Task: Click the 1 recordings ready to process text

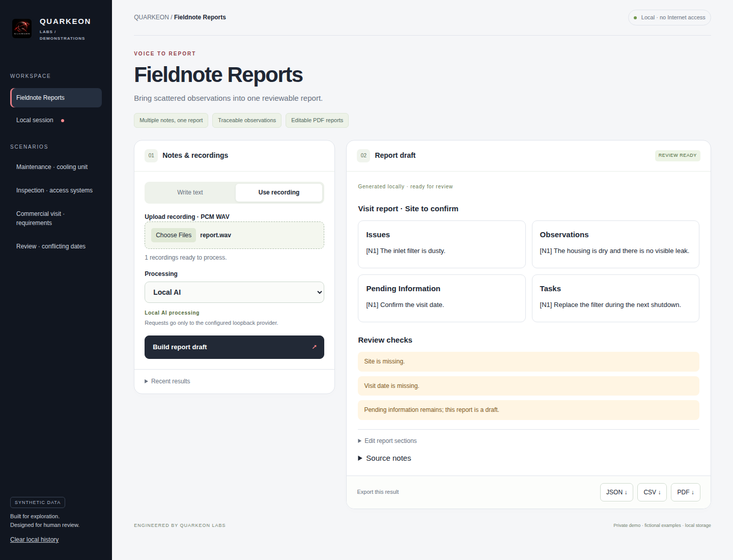Action: [186, 258]
